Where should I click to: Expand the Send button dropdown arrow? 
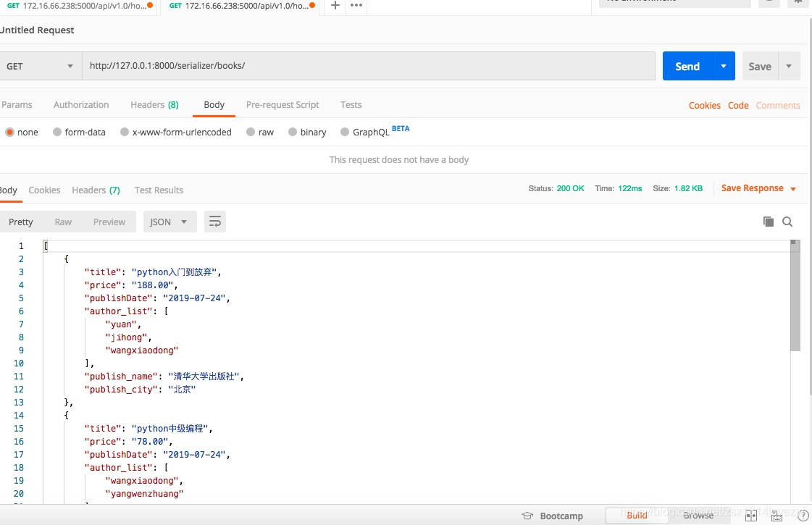(724, 66)
